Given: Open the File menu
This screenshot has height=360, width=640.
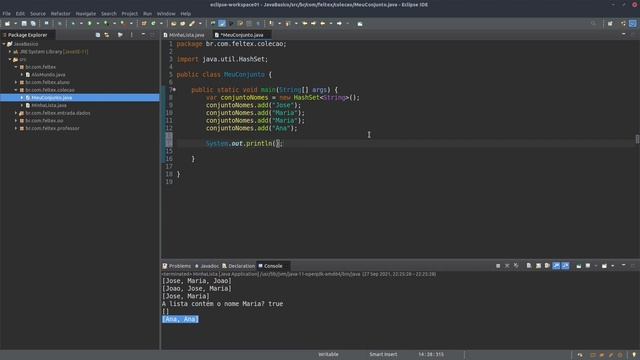Looking at the screenshot, I should click(x=7, y=13).
